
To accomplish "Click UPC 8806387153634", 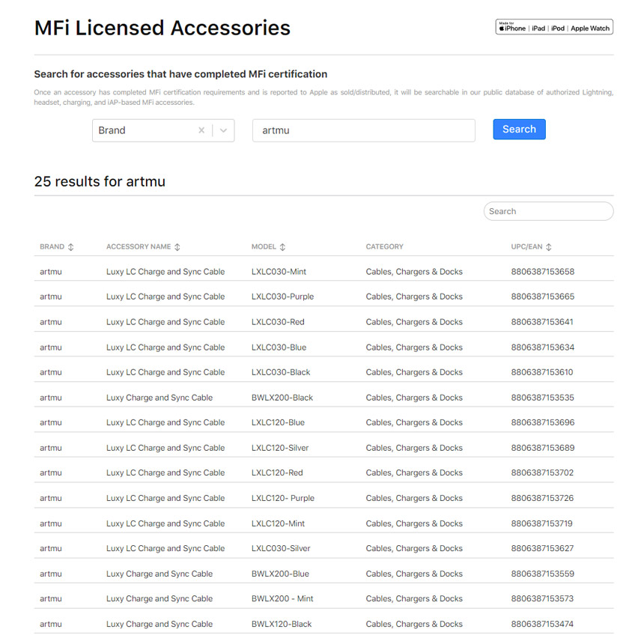I will [543, 347].
